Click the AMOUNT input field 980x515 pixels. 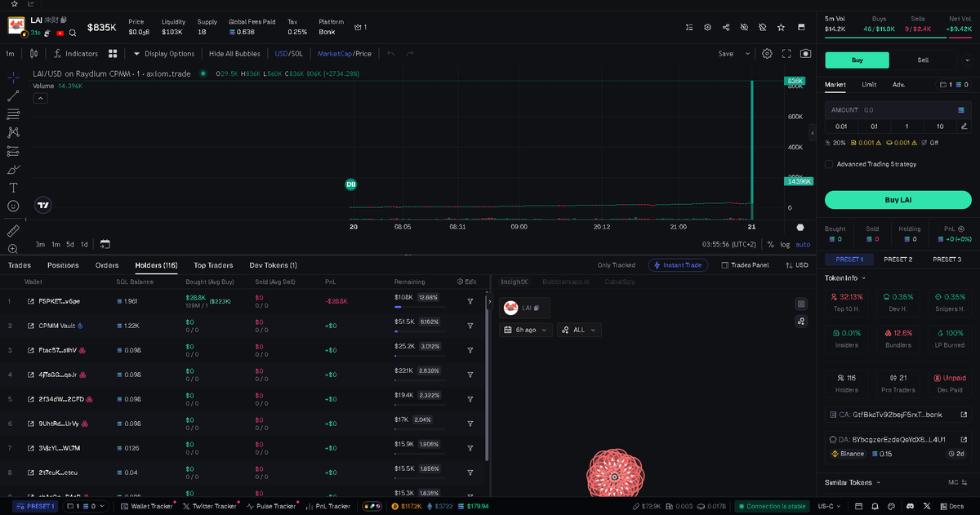[898, 109]
